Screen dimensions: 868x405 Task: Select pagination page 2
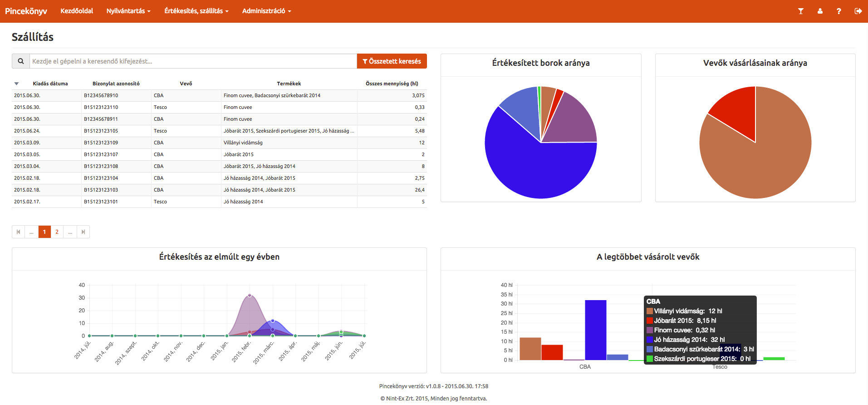pos(57,232)
